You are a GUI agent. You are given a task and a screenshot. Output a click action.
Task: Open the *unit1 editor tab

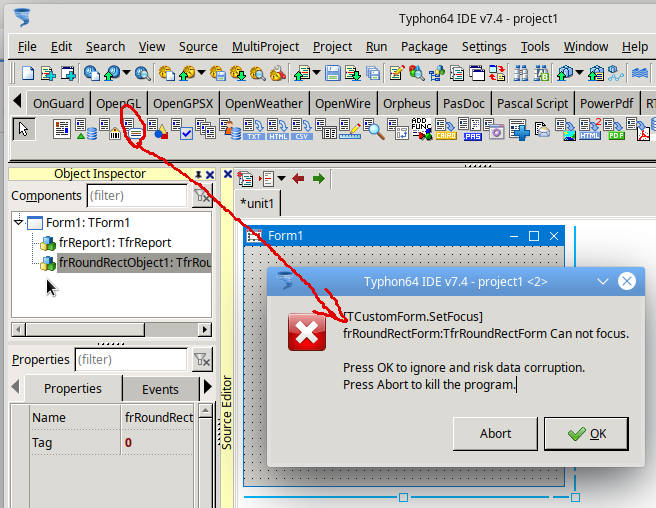pyautogui.click(x=257, y=203)
